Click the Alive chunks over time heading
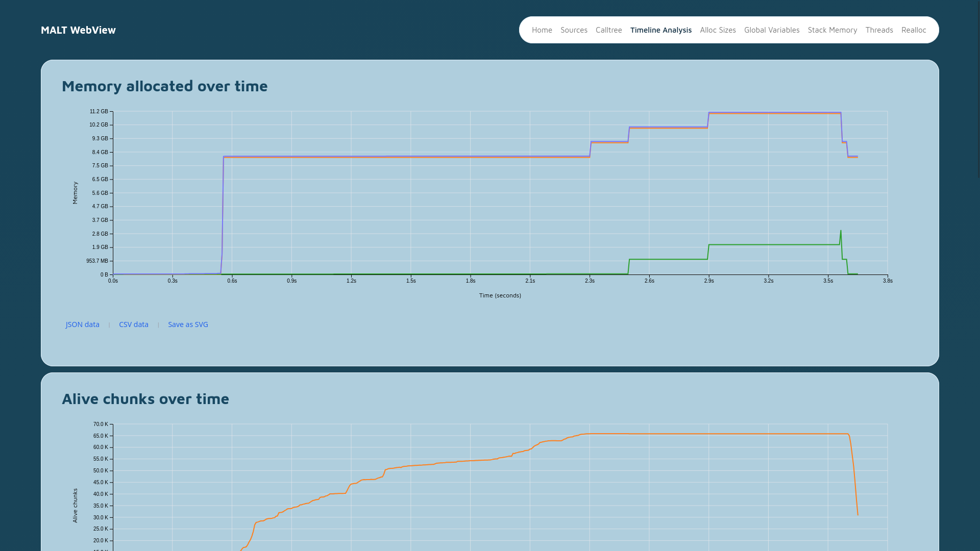The image size is (980, 551). (x=145, y=398)
